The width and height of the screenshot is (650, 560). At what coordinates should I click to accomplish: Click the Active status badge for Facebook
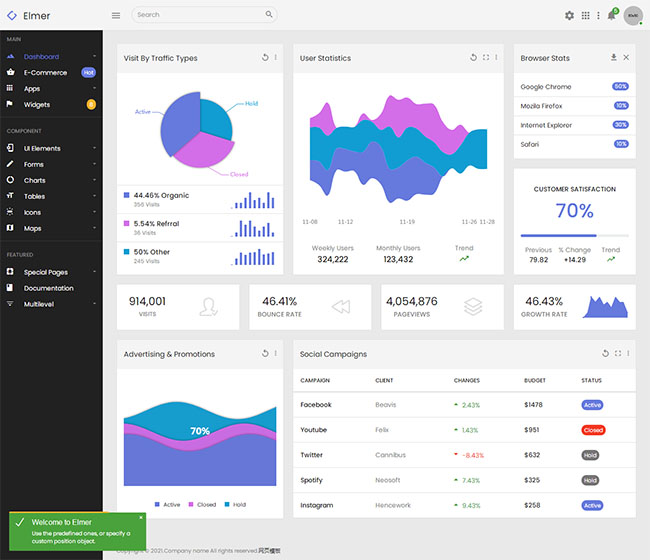point(592,405)
